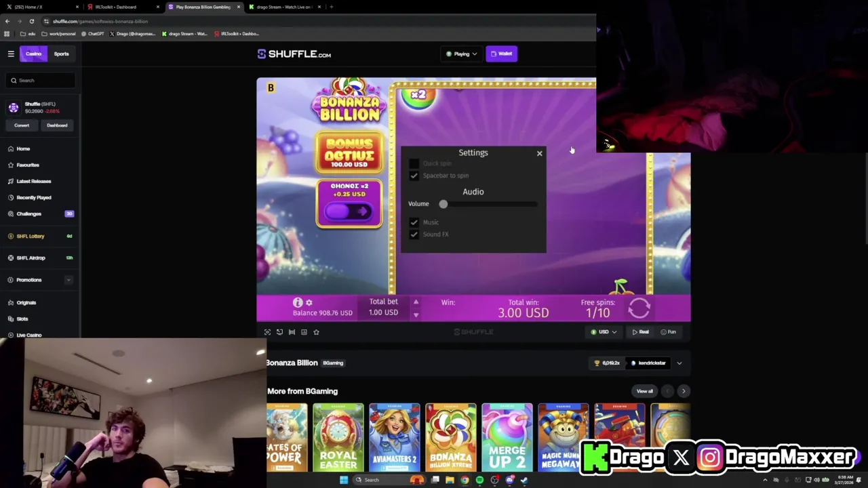Click the free spins spin button
This screenshot has height=488, width=868.
point(639,308)
